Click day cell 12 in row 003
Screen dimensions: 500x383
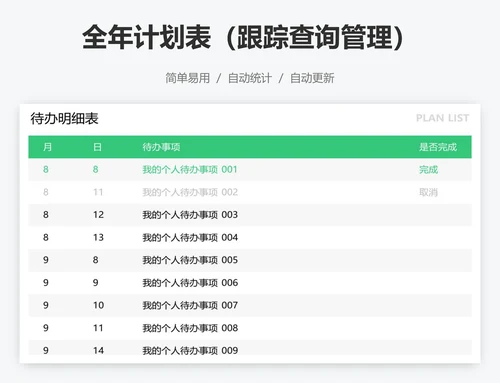[98, 215]
